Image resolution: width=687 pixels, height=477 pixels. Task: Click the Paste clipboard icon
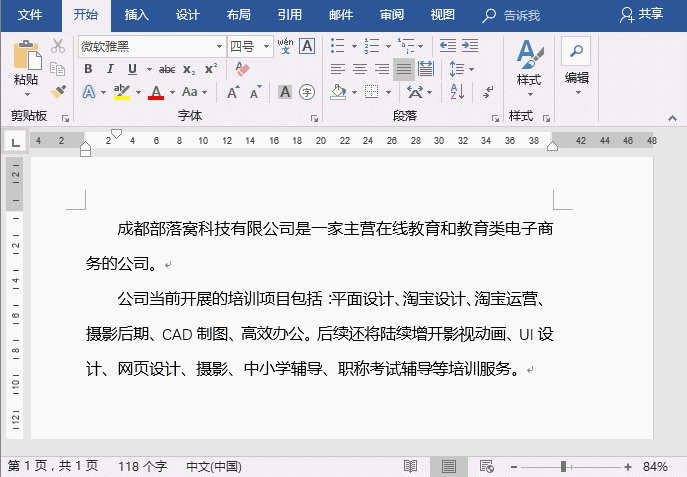[x=27, y=55]
